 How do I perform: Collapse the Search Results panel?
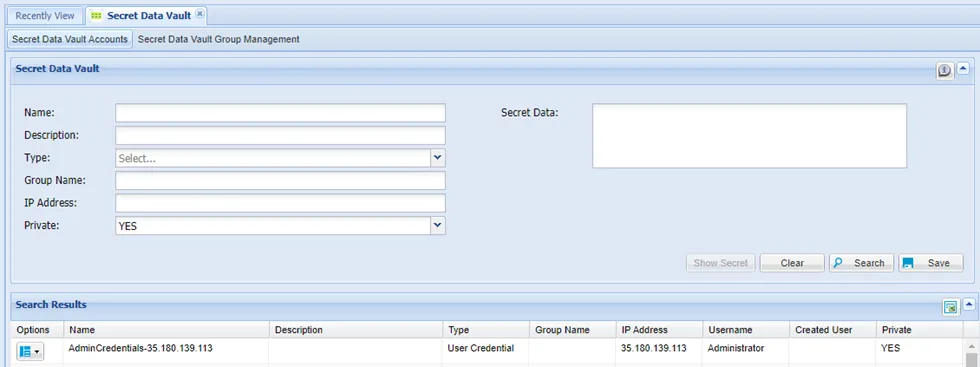click(969, 304)
